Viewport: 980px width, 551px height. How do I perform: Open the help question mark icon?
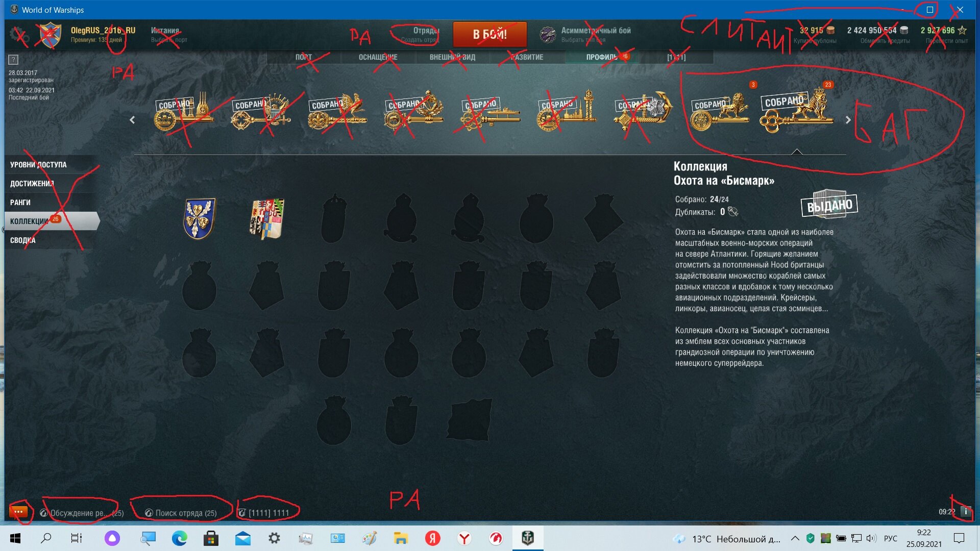tap(13, 60)
